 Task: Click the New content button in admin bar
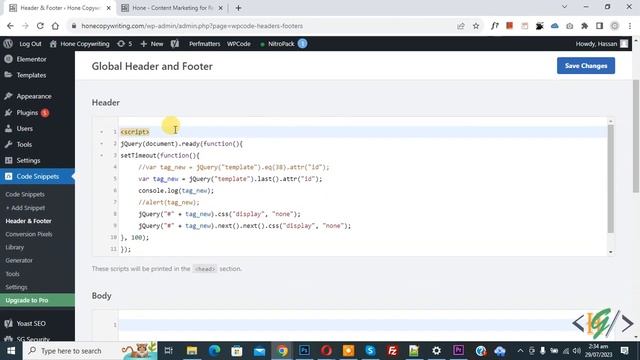coord(152,44)
